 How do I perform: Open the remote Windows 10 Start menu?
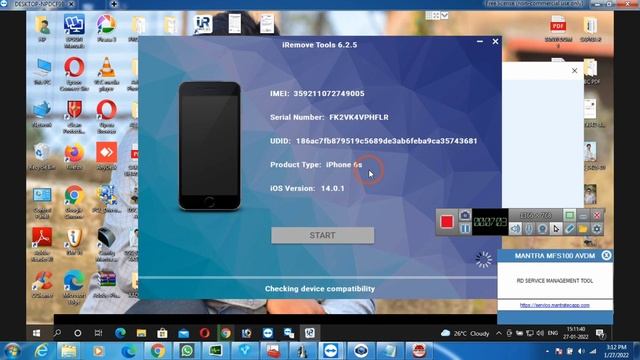[x=36, y=333]
